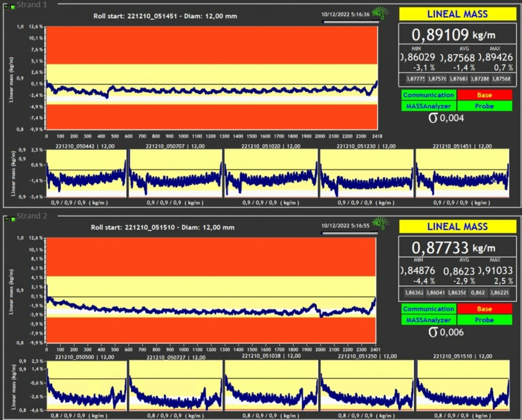Select Strand 1 Communication status indicator

pos(428,95)
